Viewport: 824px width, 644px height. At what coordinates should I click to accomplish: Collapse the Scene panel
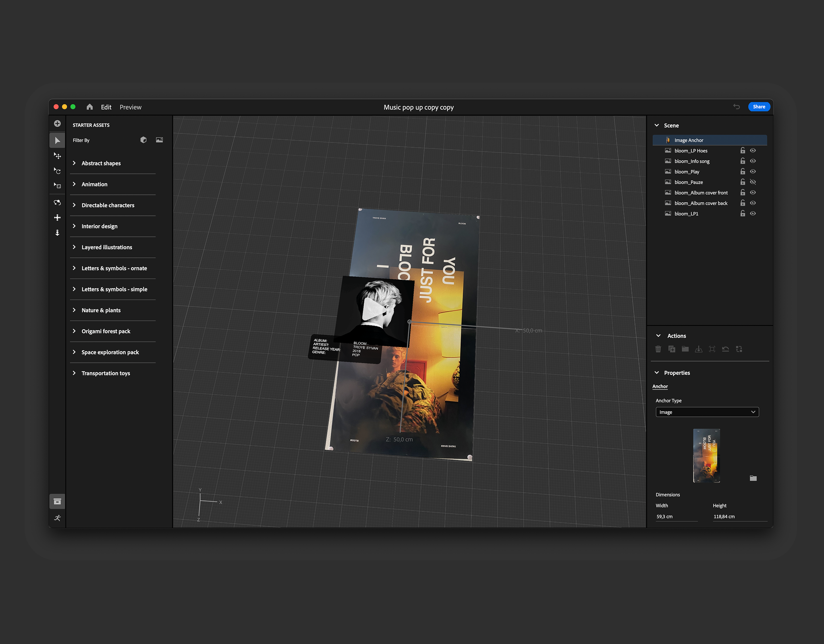pyautogui.click(x=657, y=125)
